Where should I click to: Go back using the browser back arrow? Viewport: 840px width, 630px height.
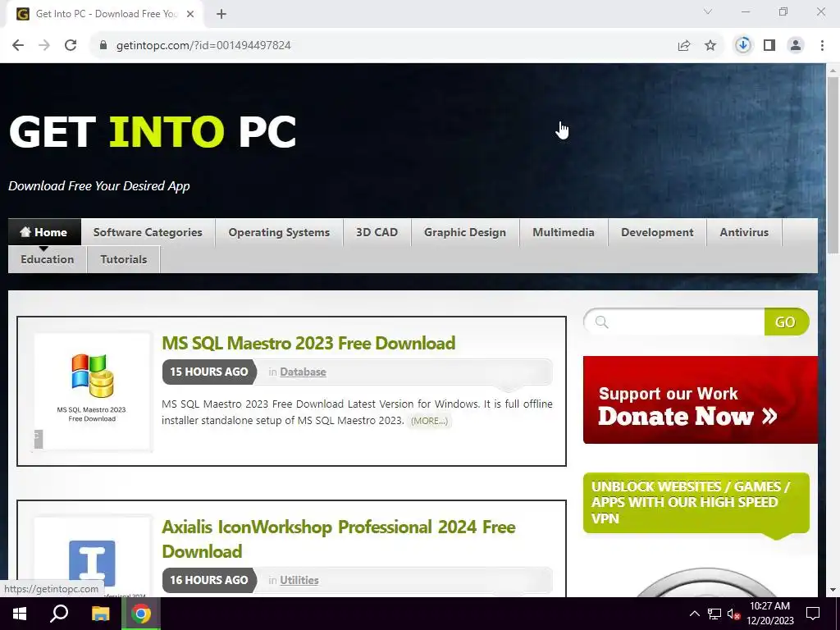(18, 45)
